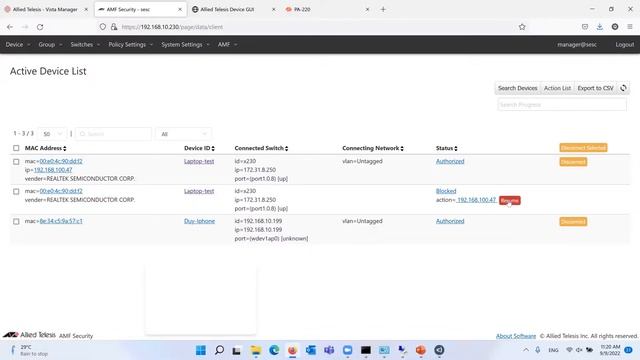Viewport: 640px width, 360px height.
Task: Sort by Connected Switch column
Action: [x=261, y=148]
